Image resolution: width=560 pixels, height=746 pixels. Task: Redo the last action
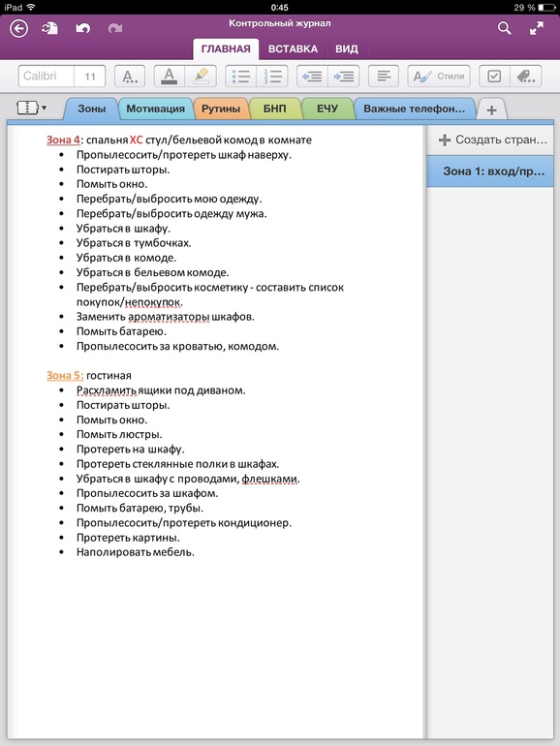(x=114, y=29)
